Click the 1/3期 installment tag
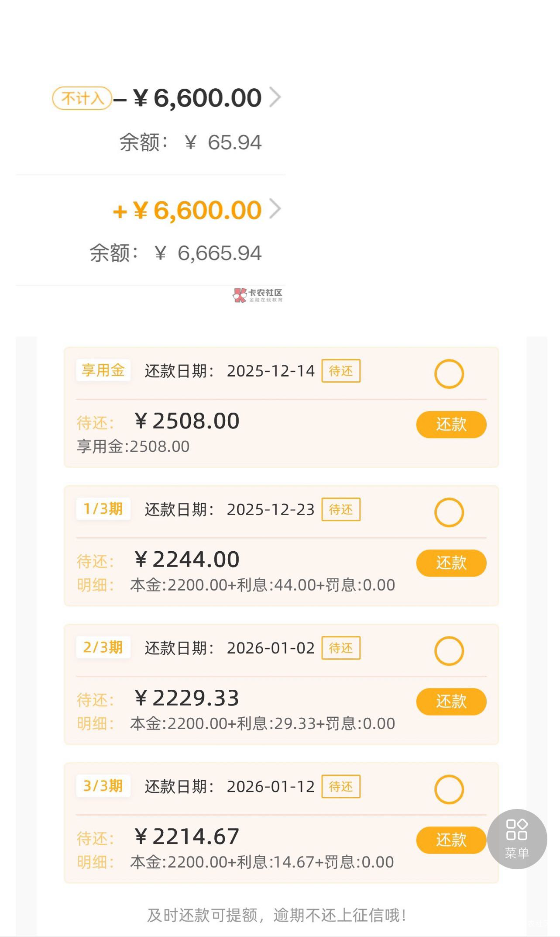The width and height of the screenshot is (560, 937). 103,509
